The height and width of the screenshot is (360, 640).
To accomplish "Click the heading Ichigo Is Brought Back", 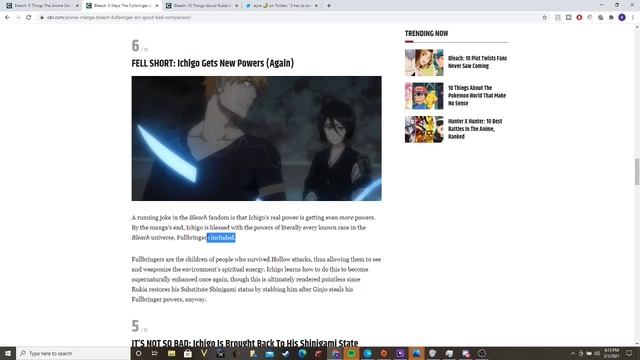I will [244, 343].
